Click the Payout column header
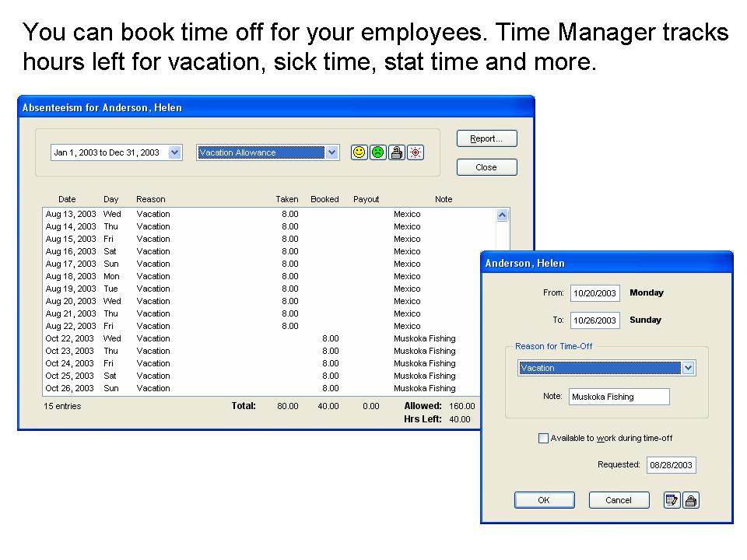Image resolution: width=747 pixels, height=560 pixels. pyautogui.click(x=366, y=199)
